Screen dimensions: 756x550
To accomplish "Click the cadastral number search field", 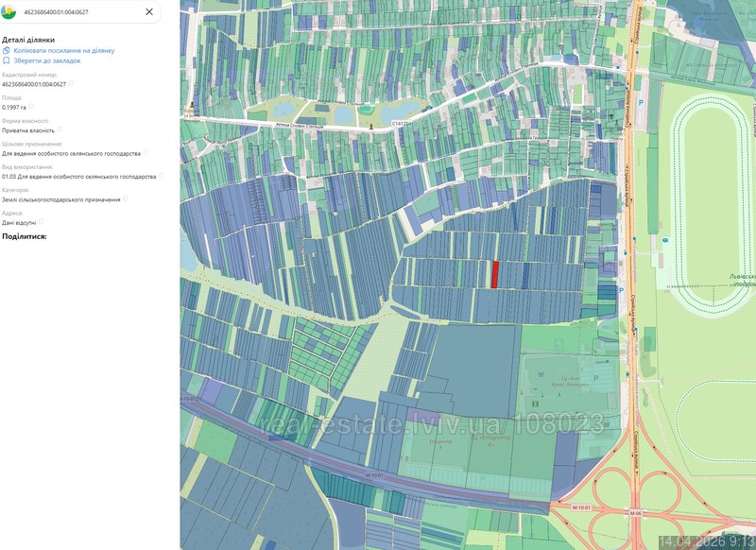I will (x=80, y=11).
